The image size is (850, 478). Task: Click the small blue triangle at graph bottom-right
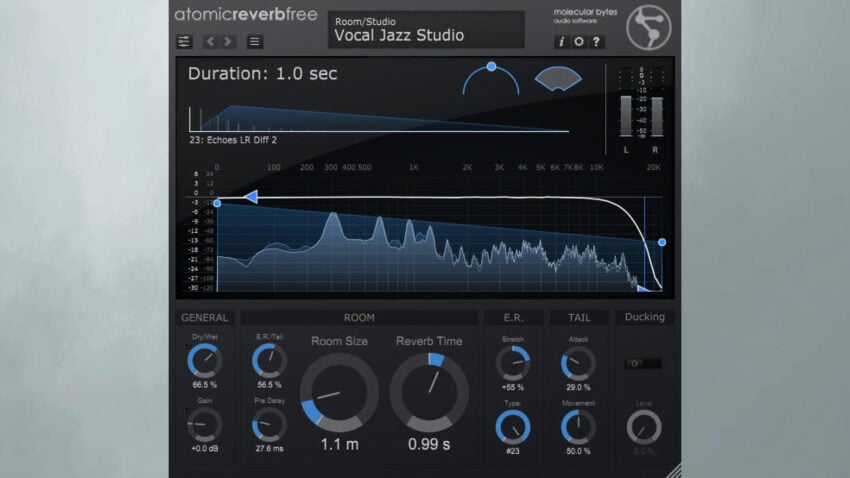(x=643, y=288)
